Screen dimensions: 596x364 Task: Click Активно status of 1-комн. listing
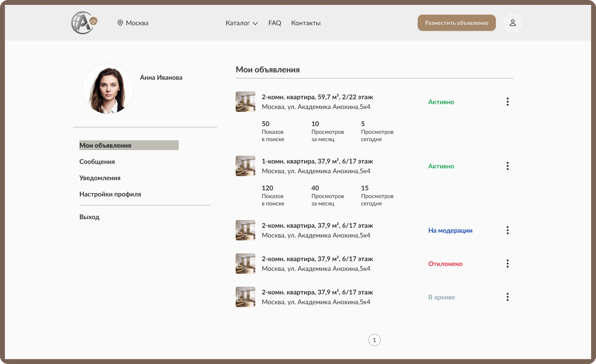tap(441, 166)
